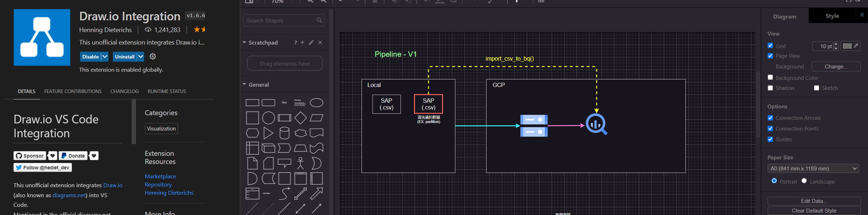
Task: Focus the Search Shapes field
Action: point(284,20)
